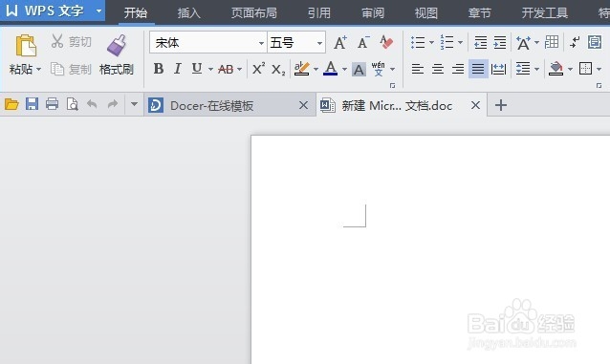Save the document with the disk icon
Viewport: 610px width, 364px height.
(x=32, y=104)
